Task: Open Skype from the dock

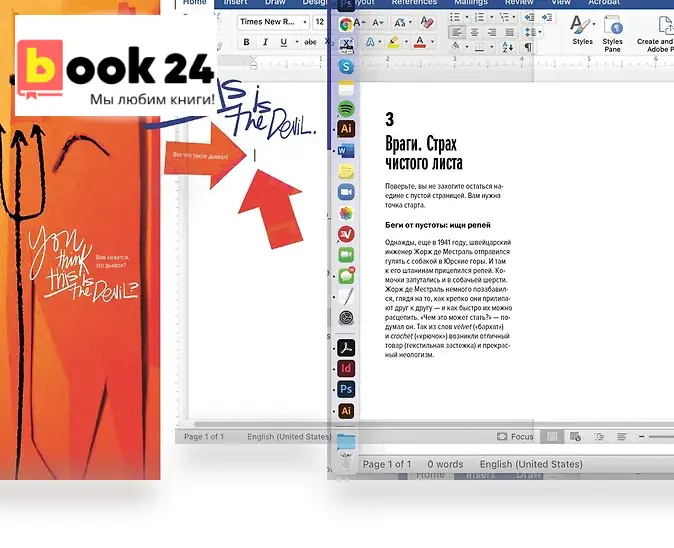Action: coord(346,66)
